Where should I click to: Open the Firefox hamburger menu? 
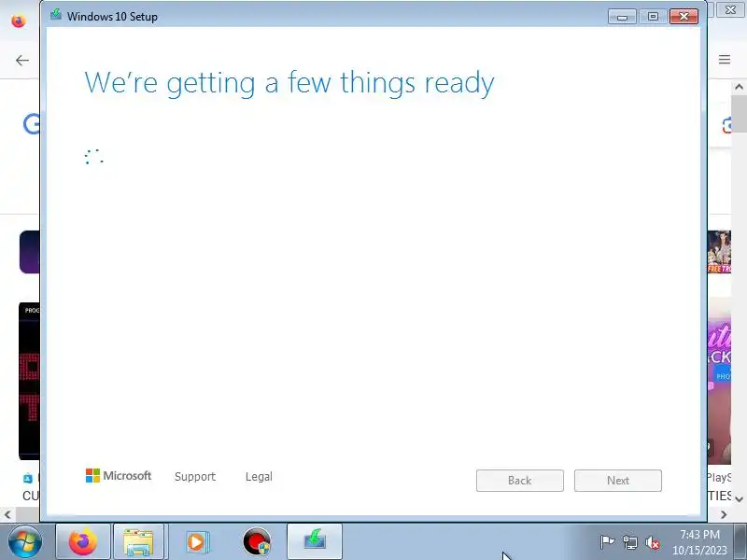(725, 60)
